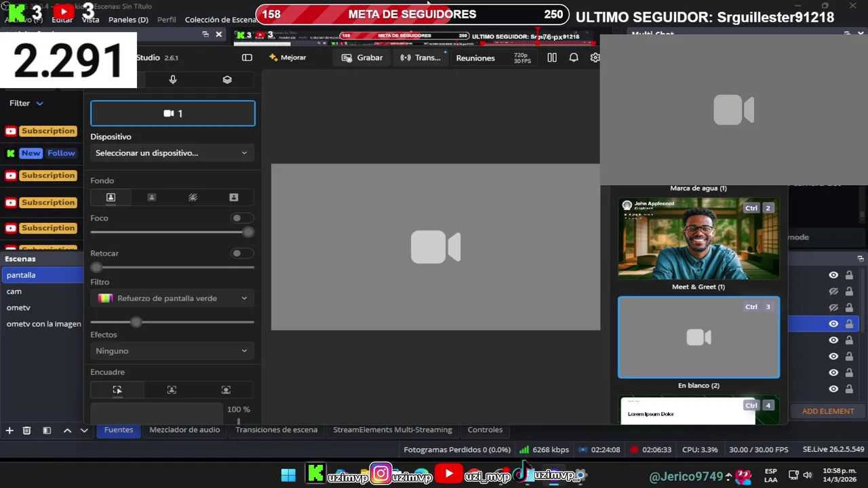This screenshot has height=488, width=868.
Task: Click the Mejorar sparkle button
Action: (x=288, y=58)
